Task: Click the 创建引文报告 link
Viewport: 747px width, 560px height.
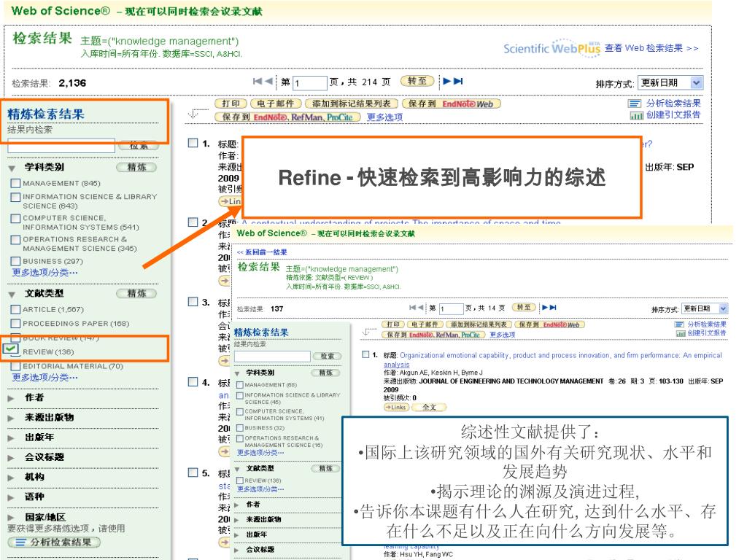Action: pos(673,114)
